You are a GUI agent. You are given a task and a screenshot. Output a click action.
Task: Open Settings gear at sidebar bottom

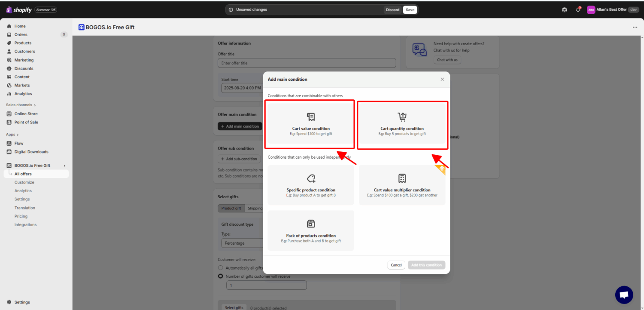pos(9,302)
